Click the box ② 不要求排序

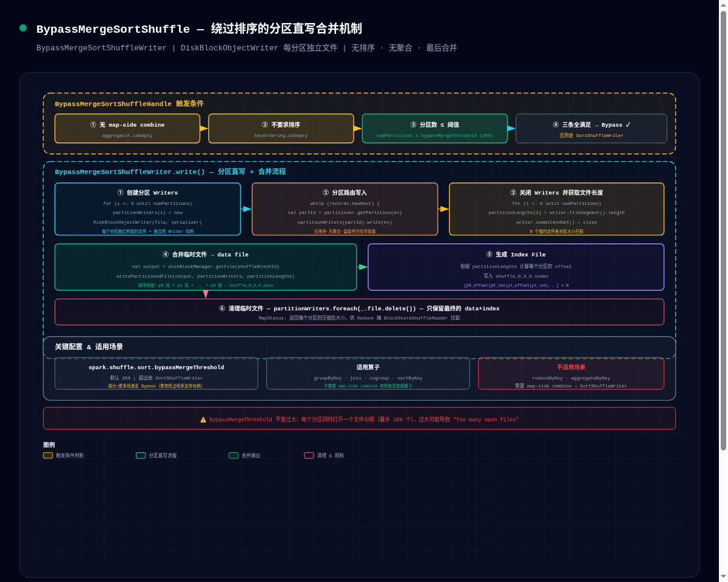tap(281, 129)
